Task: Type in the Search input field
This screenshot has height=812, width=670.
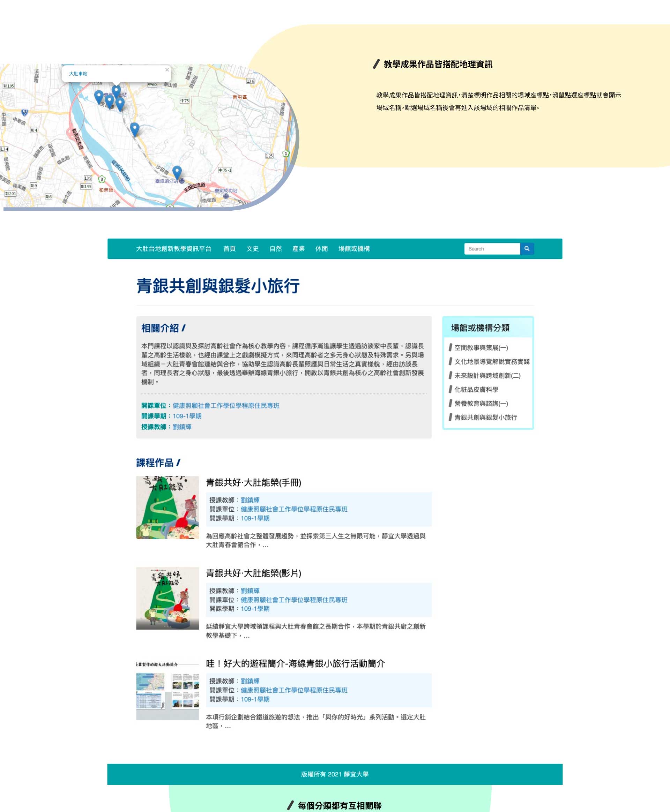Action: tap(492, 248)
